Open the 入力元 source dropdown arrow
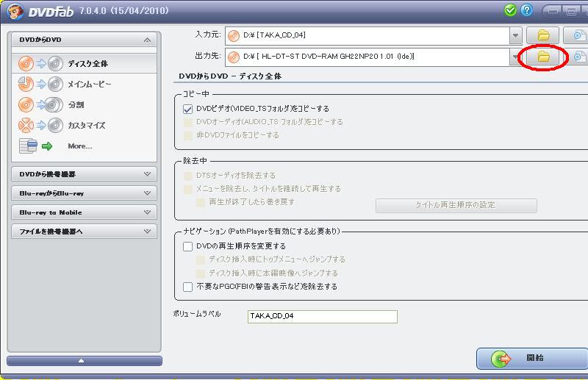The height and width of the screenshot is (380, 588). coord(516,35)
